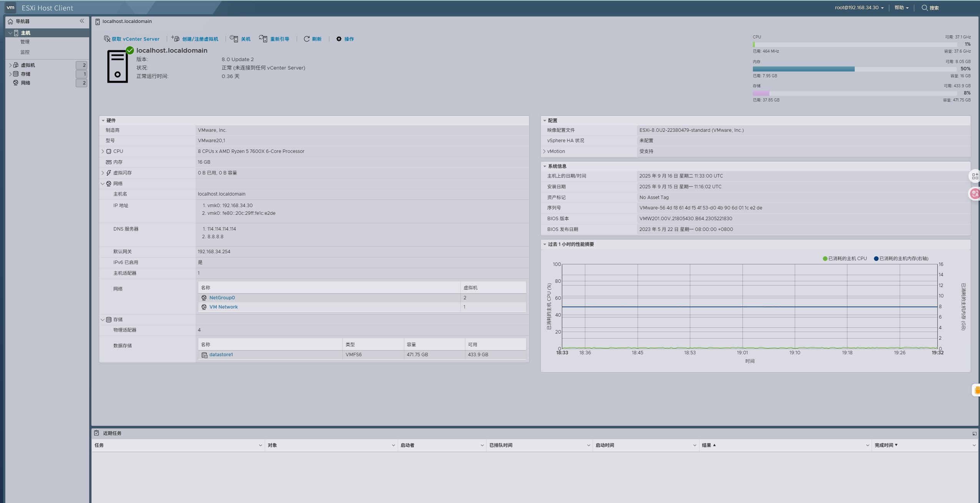Open the datastore1 link

(x=221, y=355)
